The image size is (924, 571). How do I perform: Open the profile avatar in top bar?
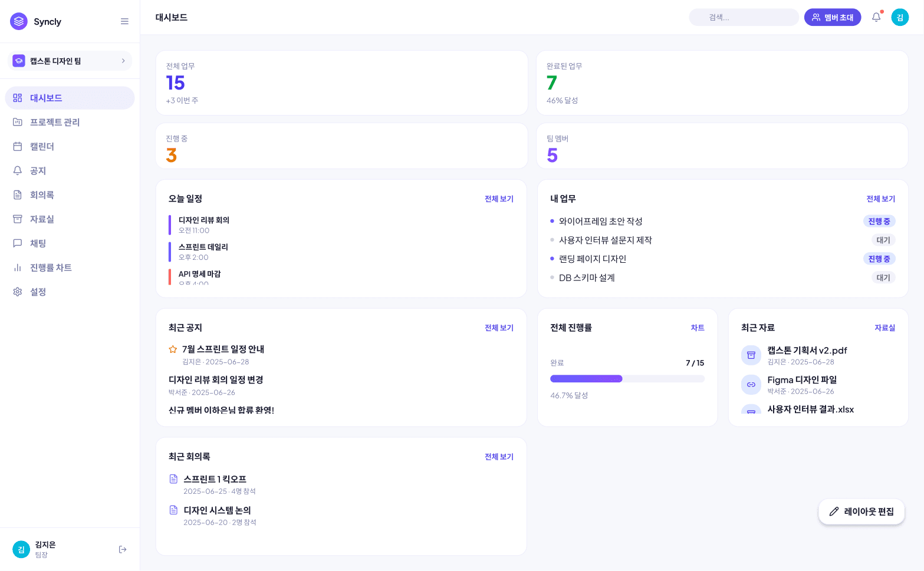click(x=900, y=17)
